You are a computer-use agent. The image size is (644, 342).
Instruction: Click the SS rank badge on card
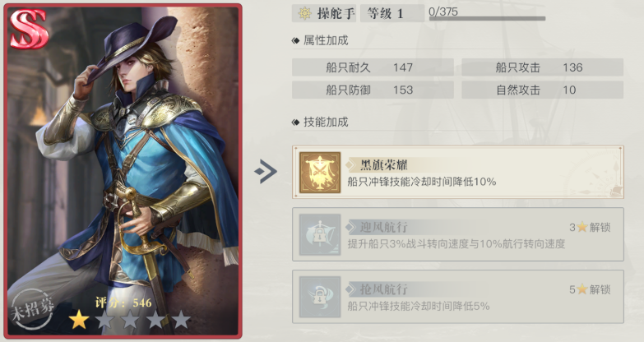(x=29, y=29)
